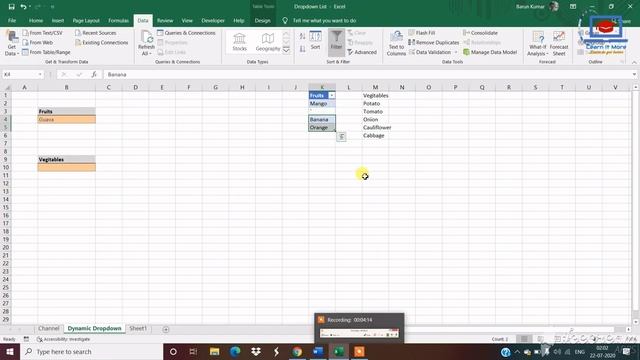
Task: Open Get Data menu
Action: pyautogui.click(x=11, y=43)
